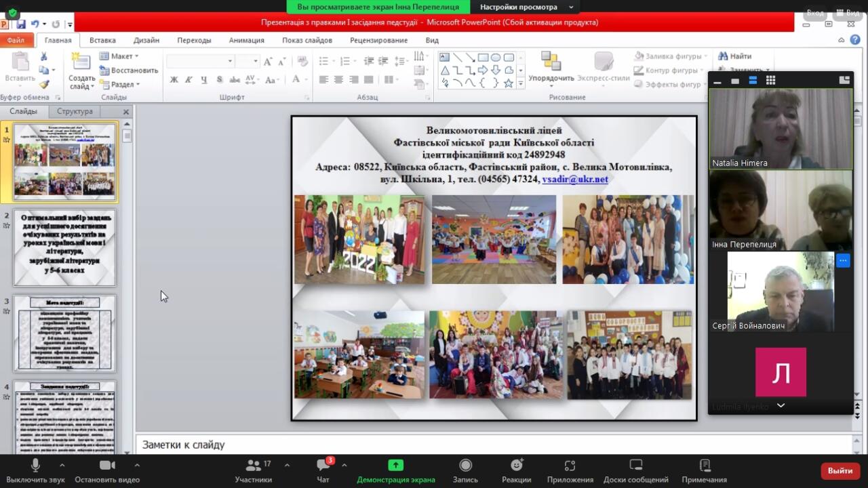
Task: Select the triangle shape in gallery
Action: point(444,70)
